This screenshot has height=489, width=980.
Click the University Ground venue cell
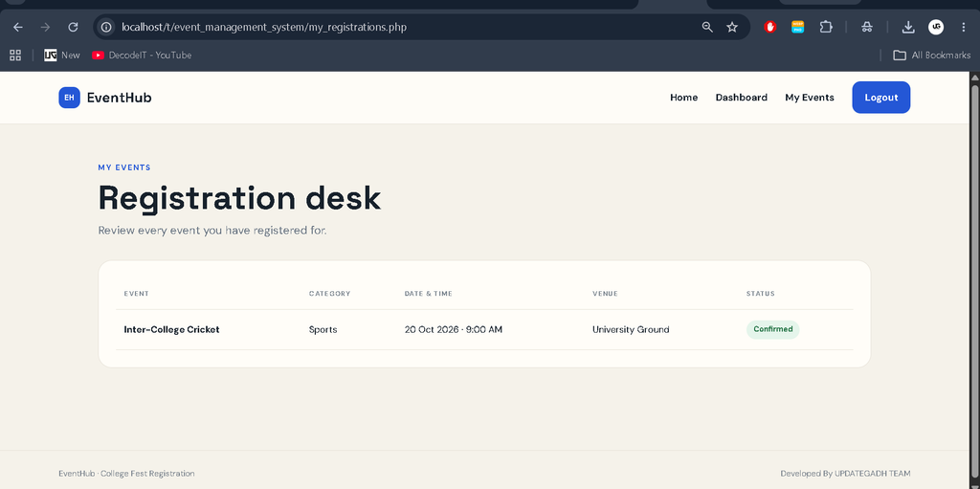point(631,329)
